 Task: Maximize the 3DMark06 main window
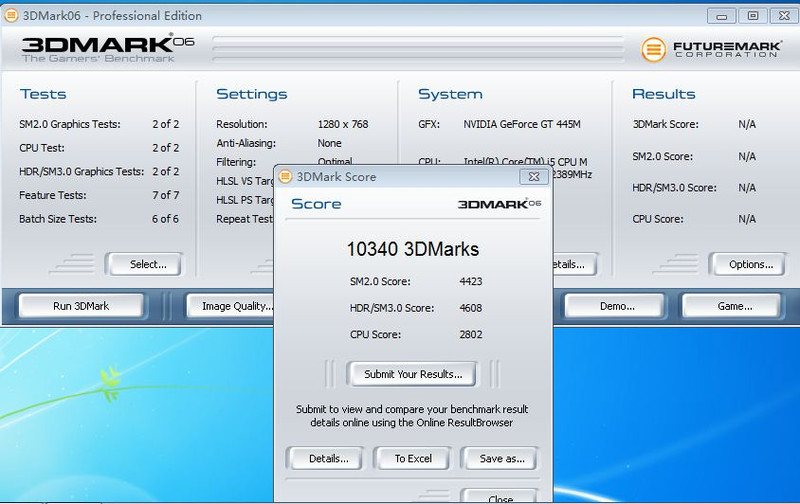(753, 16)
